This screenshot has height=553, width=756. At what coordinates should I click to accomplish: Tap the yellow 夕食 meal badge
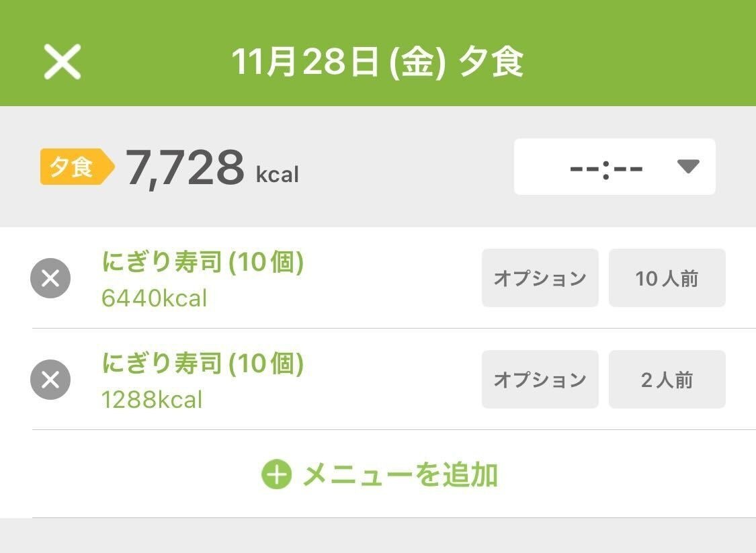(x=75, y=167)
